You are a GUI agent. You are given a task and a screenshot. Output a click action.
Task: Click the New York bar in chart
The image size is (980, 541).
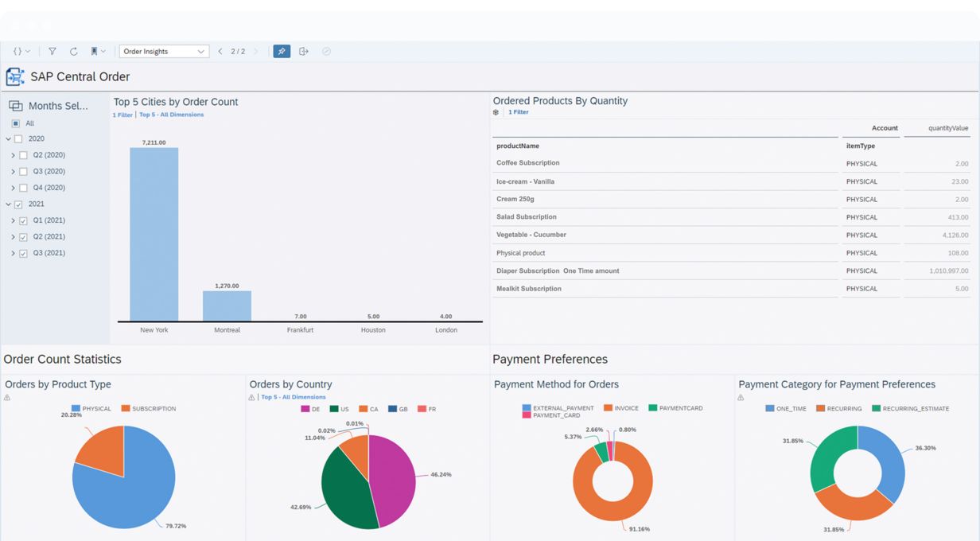pos(154,234)
